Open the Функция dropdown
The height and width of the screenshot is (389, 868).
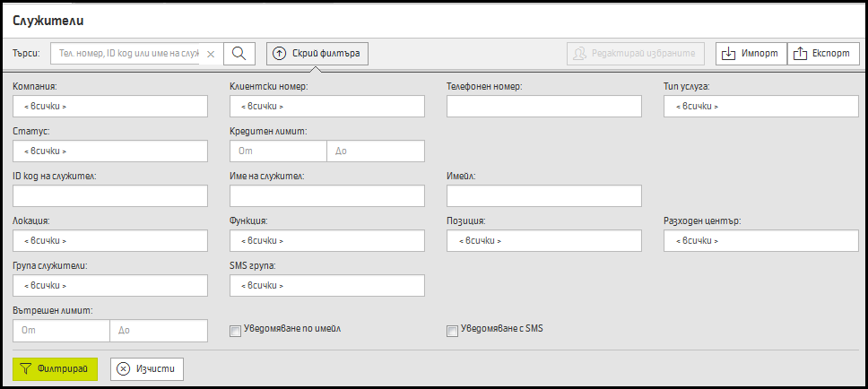point(327,241)
